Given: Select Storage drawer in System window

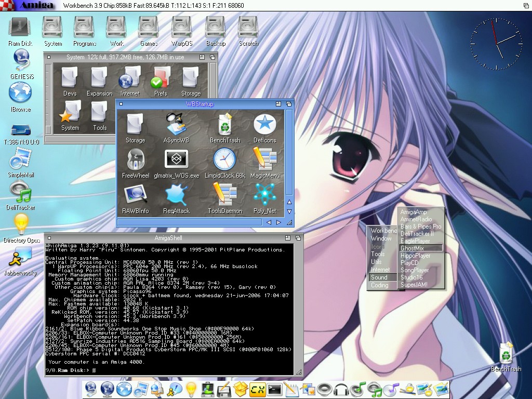Looking at the screenshot, I should [x=191, y=82].
